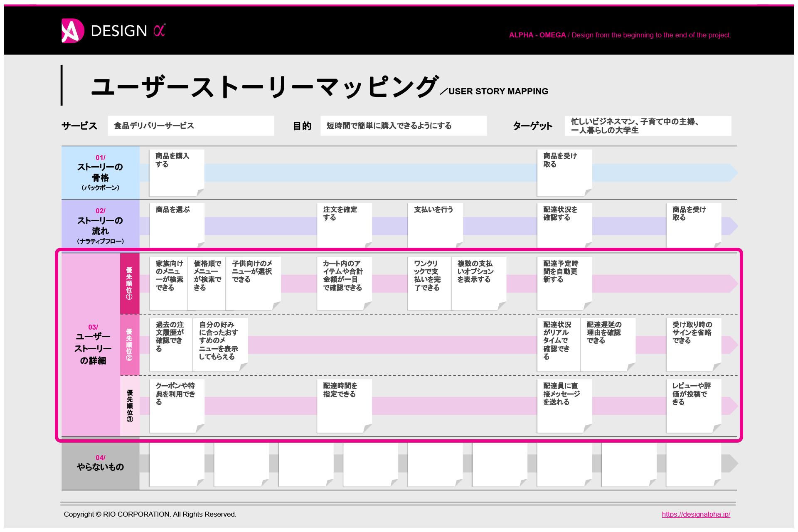Click the 優先順位② priority label
Viewport: 798px width, 532px height.
(x=129, y=345)
